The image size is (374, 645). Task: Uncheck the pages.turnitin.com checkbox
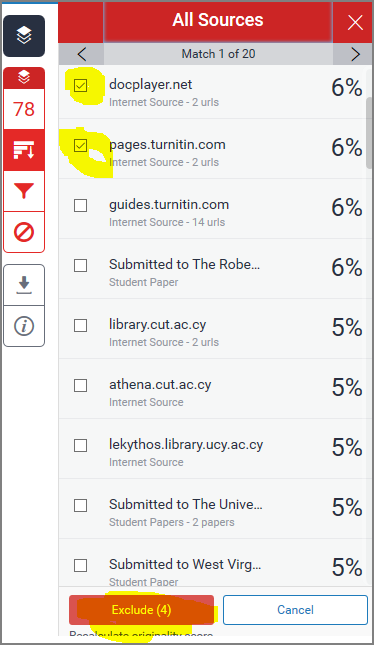pos(80,145)
